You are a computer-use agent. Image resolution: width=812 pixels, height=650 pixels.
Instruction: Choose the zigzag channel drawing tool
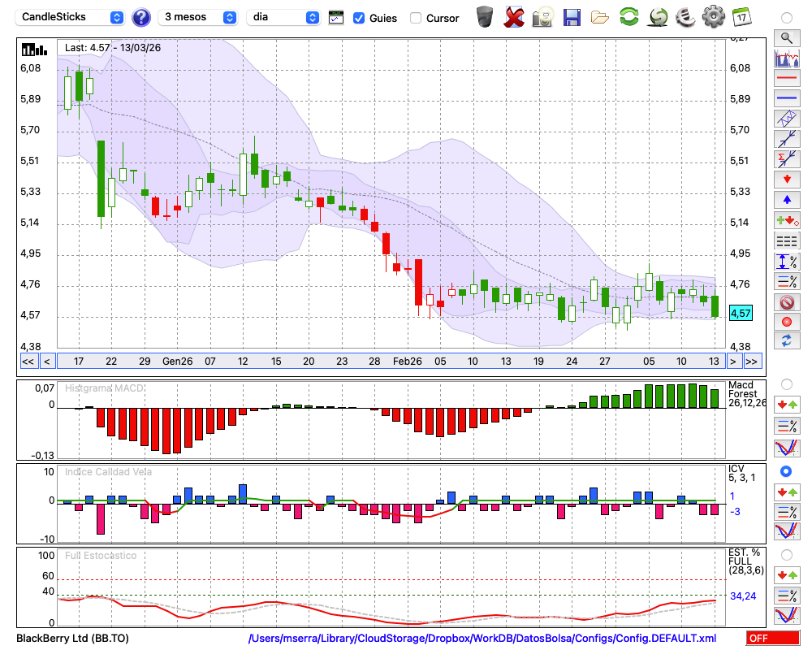(786, 119)
